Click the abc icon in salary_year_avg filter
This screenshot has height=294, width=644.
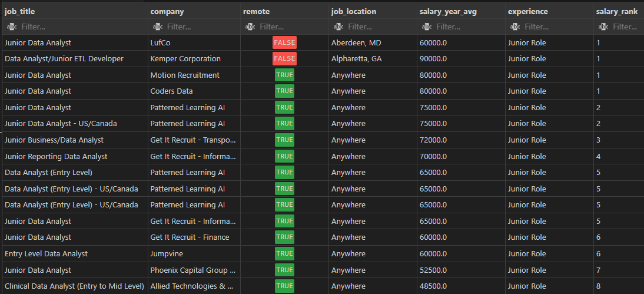click(x=427, y=27)
